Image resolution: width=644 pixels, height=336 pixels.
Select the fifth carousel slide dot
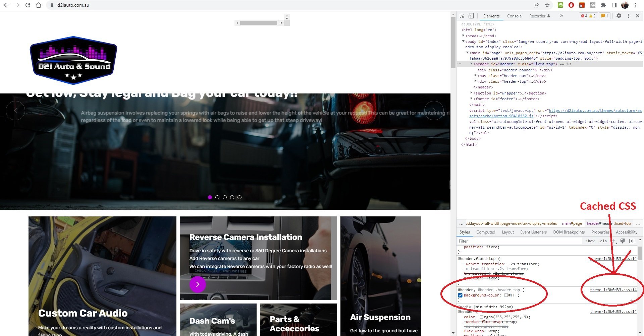point(239,197)
